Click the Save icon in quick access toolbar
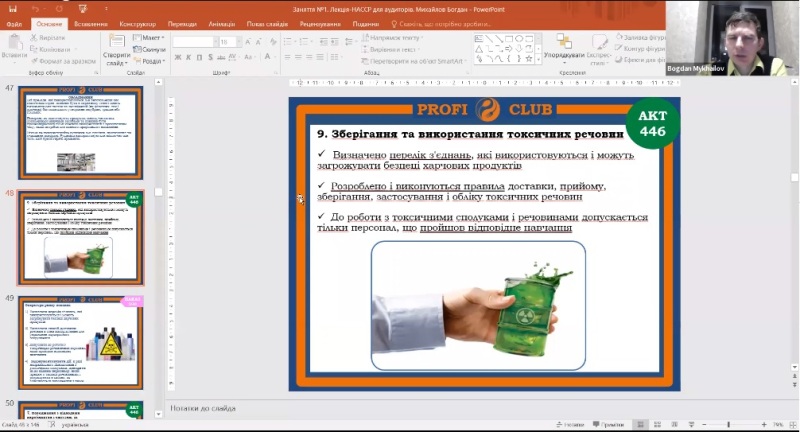The image size is (800, 432). [x=13, y=9]
